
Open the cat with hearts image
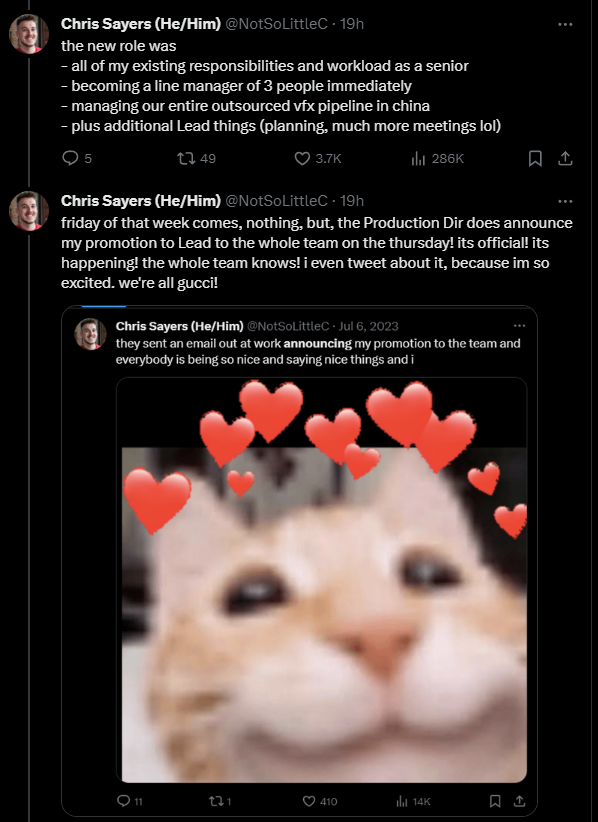coord(321,580)
